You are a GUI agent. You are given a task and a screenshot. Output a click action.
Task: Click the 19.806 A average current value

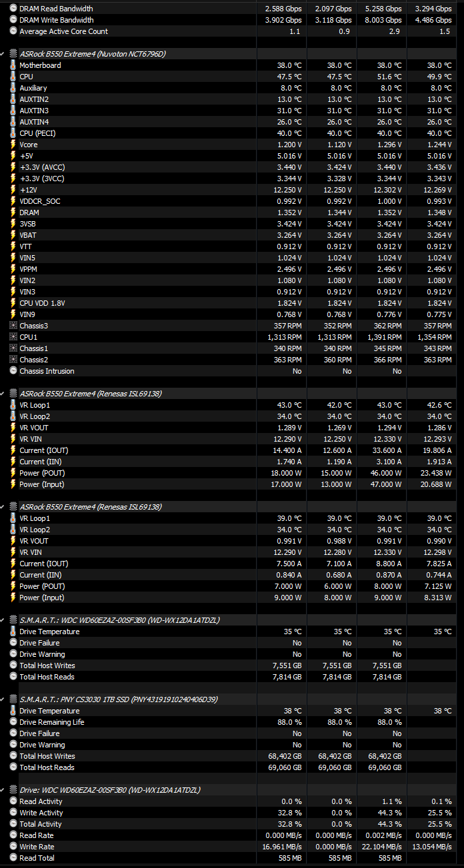click(436, 450)
